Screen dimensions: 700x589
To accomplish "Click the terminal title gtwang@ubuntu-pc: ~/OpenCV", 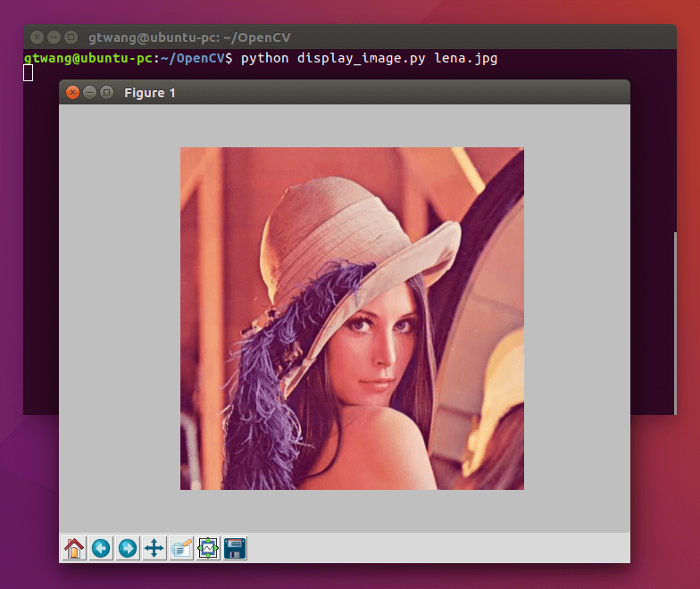I will [189, 37].
